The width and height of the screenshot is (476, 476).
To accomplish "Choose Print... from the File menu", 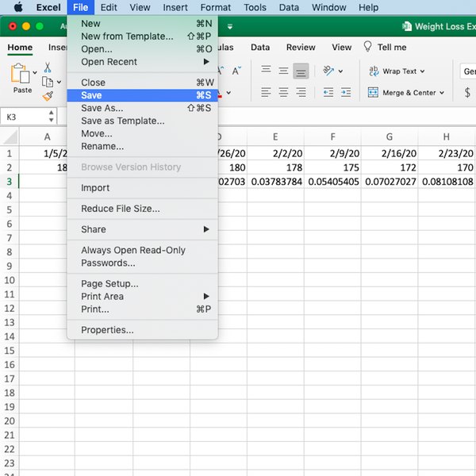I will pos(142,309).
